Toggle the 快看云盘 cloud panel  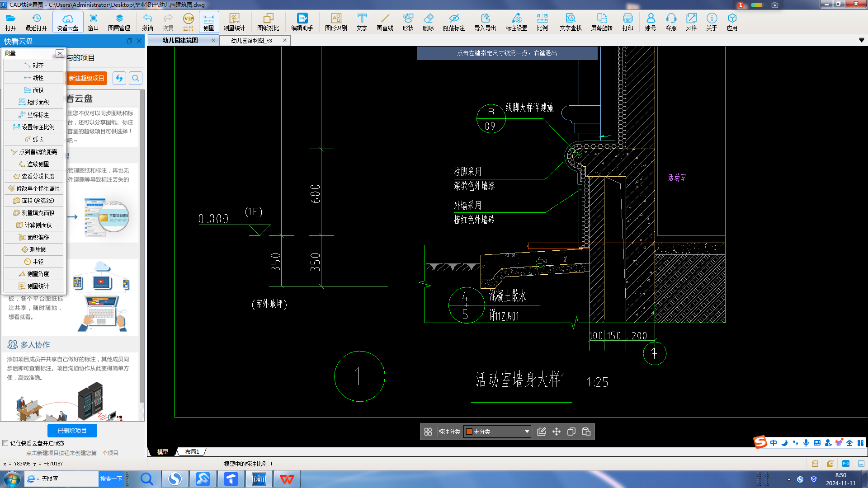tap(68, 22)
